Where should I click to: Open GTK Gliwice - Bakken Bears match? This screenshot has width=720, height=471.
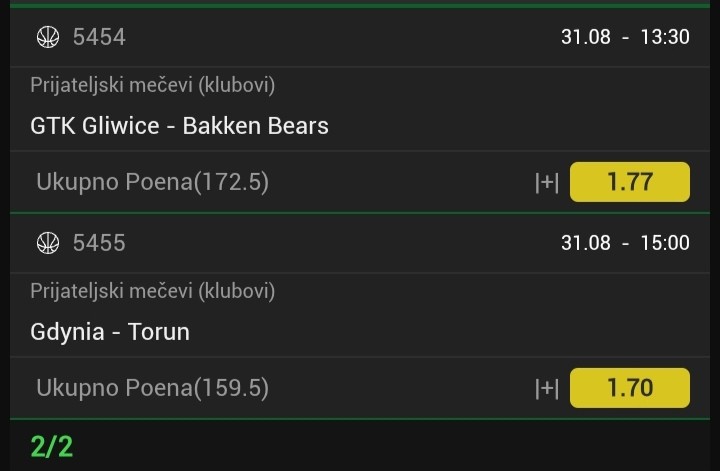[180, 126]
